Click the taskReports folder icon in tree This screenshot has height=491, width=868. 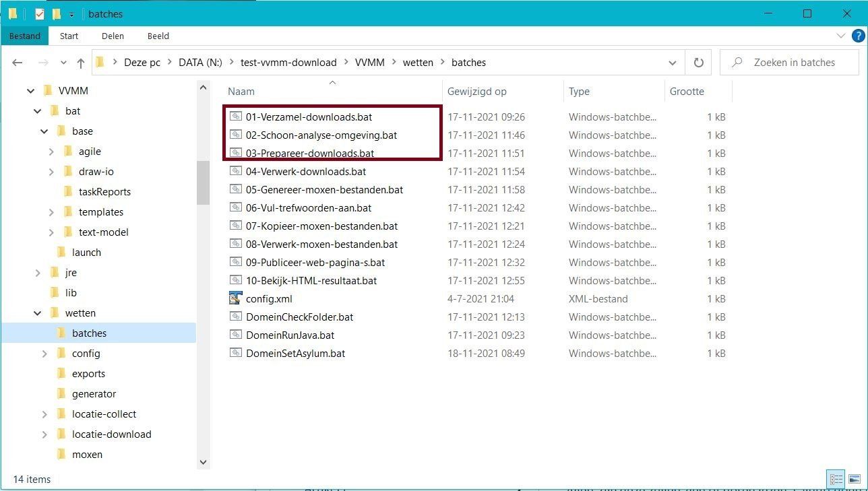(67, 191)
